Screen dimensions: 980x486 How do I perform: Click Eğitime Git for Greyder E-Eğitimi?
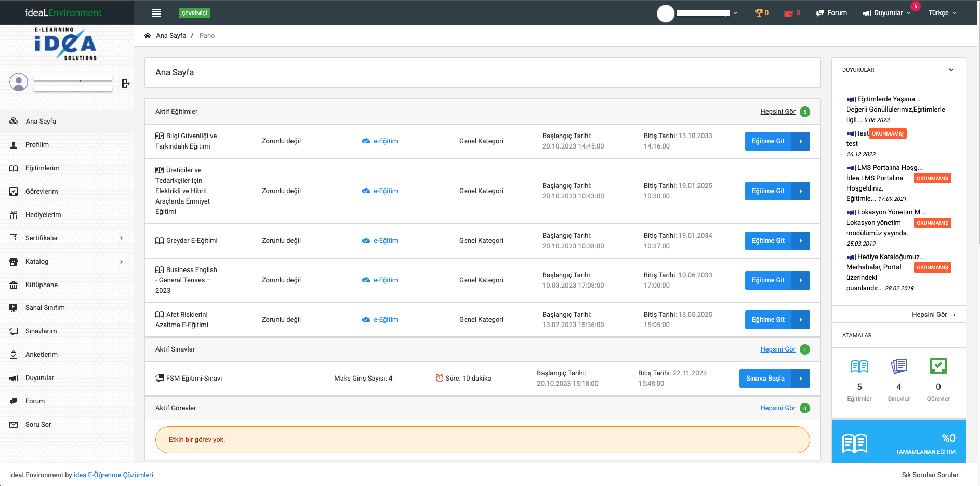tap(777, 241)
